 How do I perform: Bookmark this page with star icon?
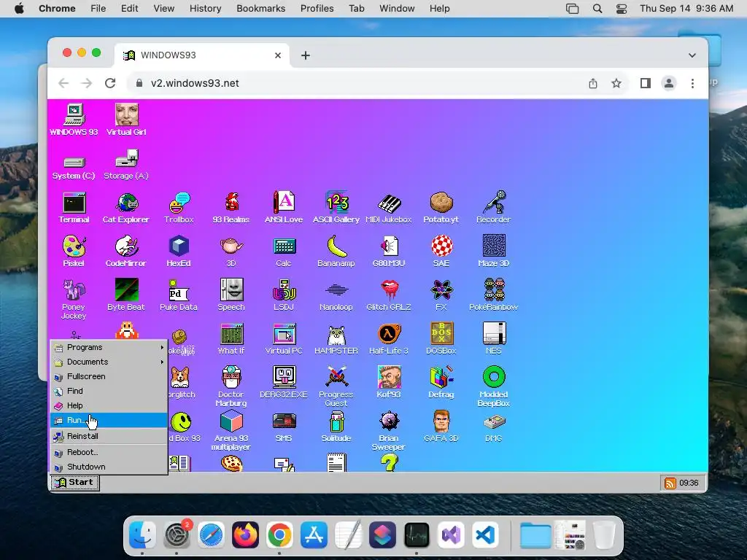(x=616, y=83)
